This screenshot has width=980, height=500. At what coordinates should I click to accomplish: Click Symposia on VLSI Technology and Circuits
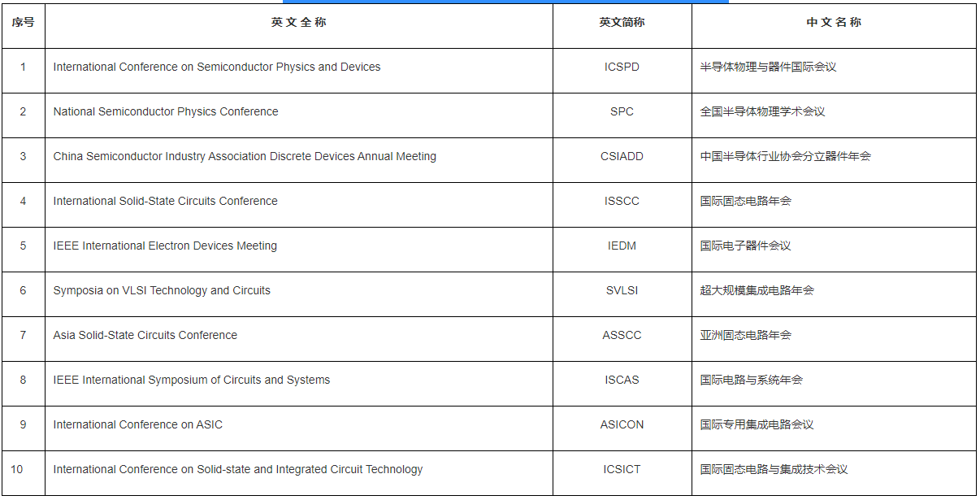162,291
